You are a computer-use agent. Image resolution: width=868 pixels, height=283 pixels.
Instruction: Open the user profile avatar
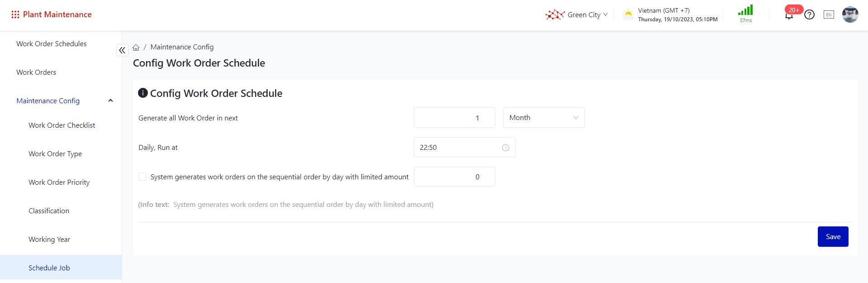tap(850, 14)
